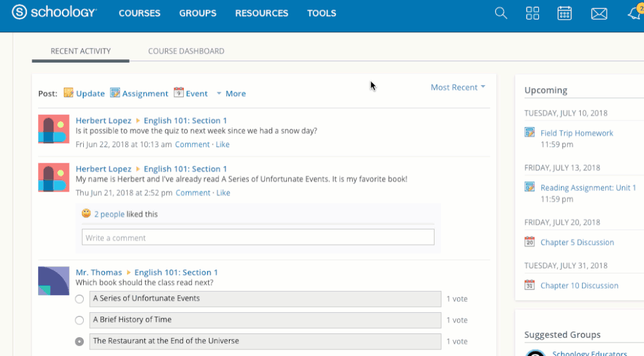Click in the Write a comment field
644x356 pixels.
click(x=258, y=237)
